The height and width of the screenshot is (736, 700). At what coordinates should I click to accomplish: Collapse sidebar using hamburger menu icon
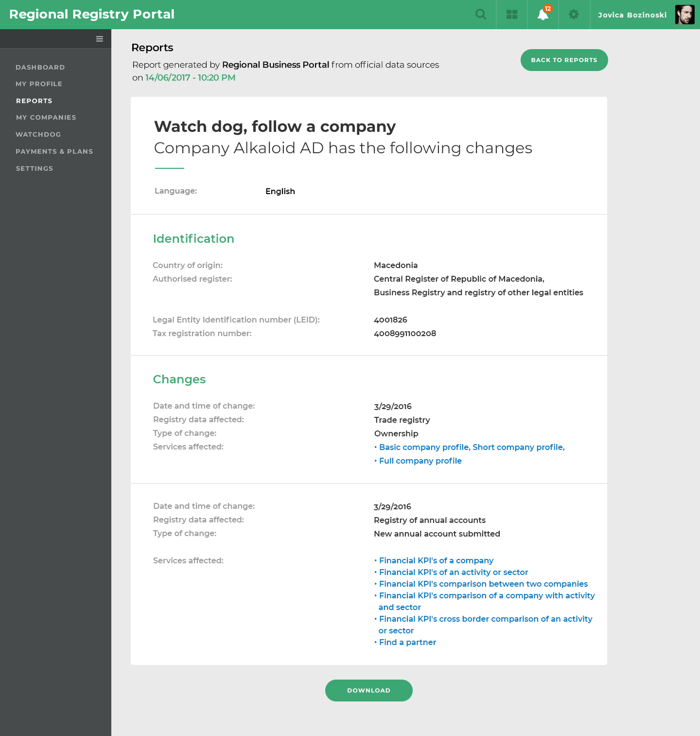(x=100, y=39)
